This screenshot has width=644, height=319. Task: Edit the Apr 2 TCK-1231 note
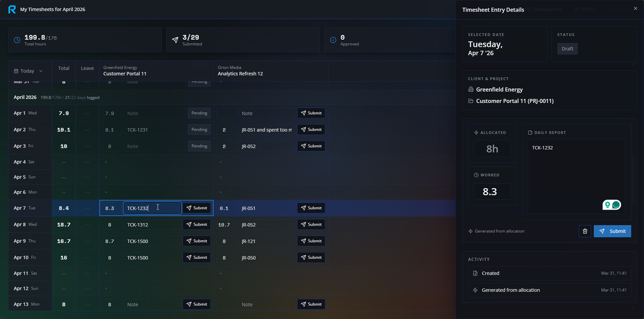pyautogui.click(x=155, y=130)
